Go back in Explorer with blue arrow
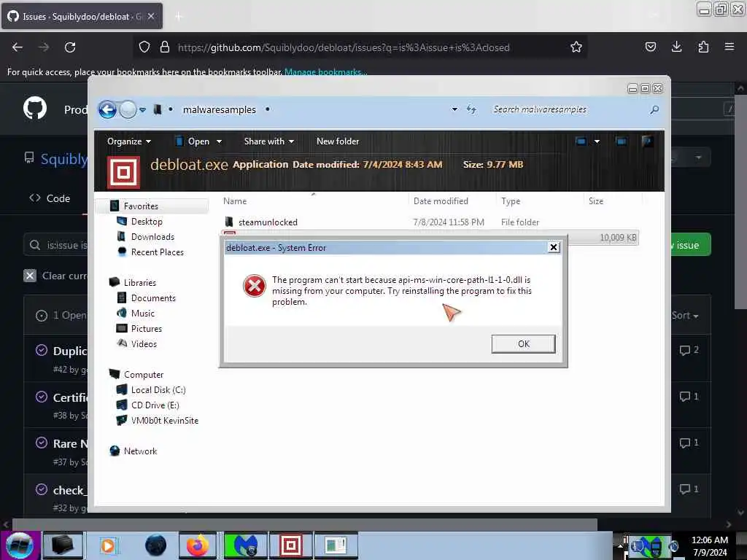The image size is (747, 560). click(108, 109)
